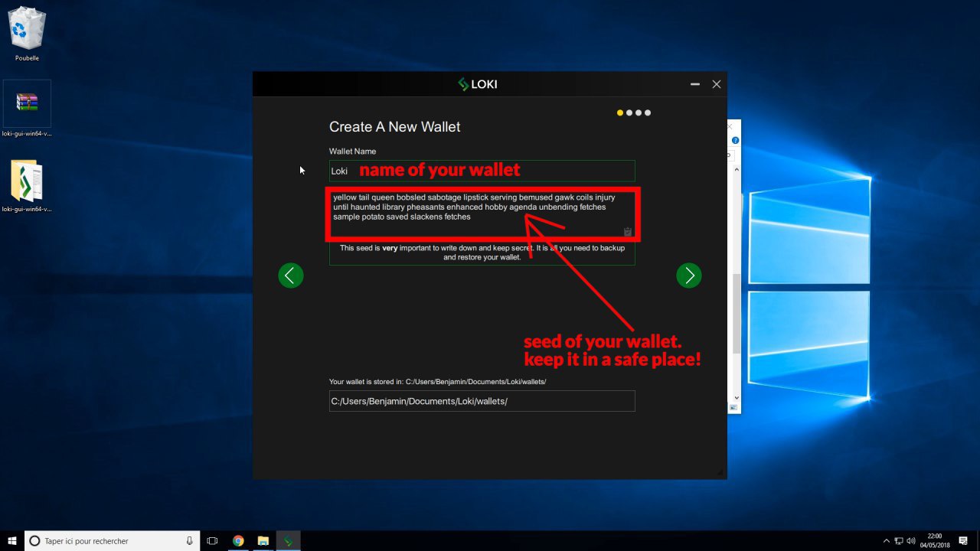980x551 pixels.
Task: Open Task View from the taskbar
Action: pyautogui.click(x=213, y=540)
